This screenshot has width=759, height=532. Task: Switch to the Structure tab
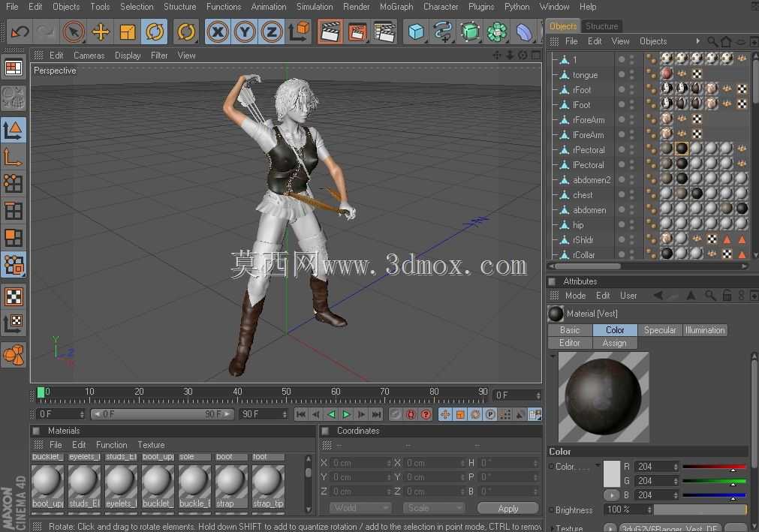tap(601, 26)
